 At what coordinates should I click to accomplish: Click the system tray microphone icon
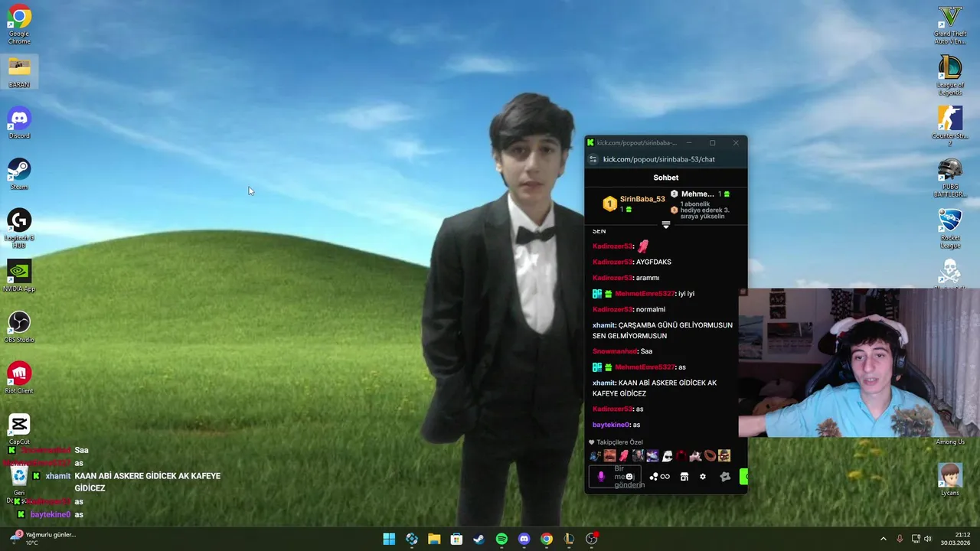pyautogui.click(x=900, y=539)
